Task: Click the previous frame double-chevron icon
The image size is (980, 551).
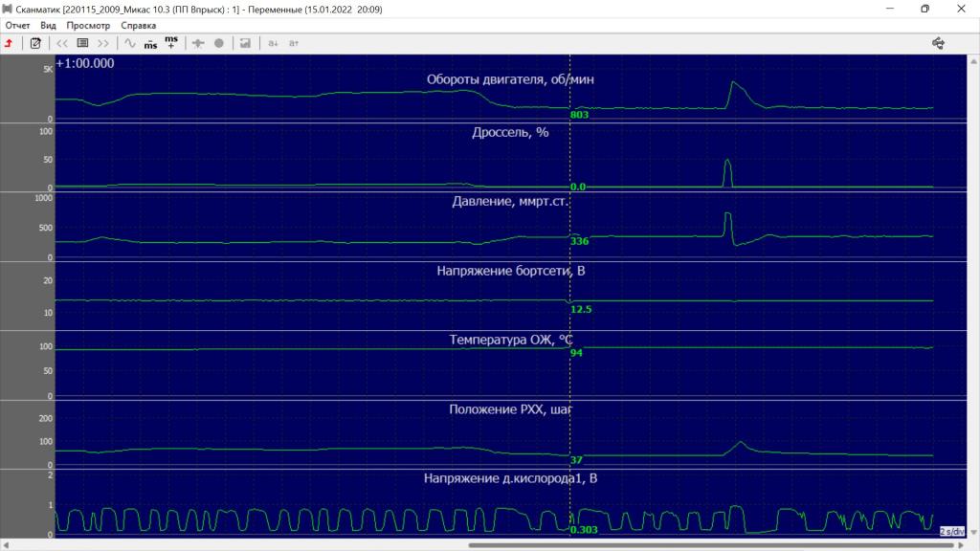Action: pos(62,43)
